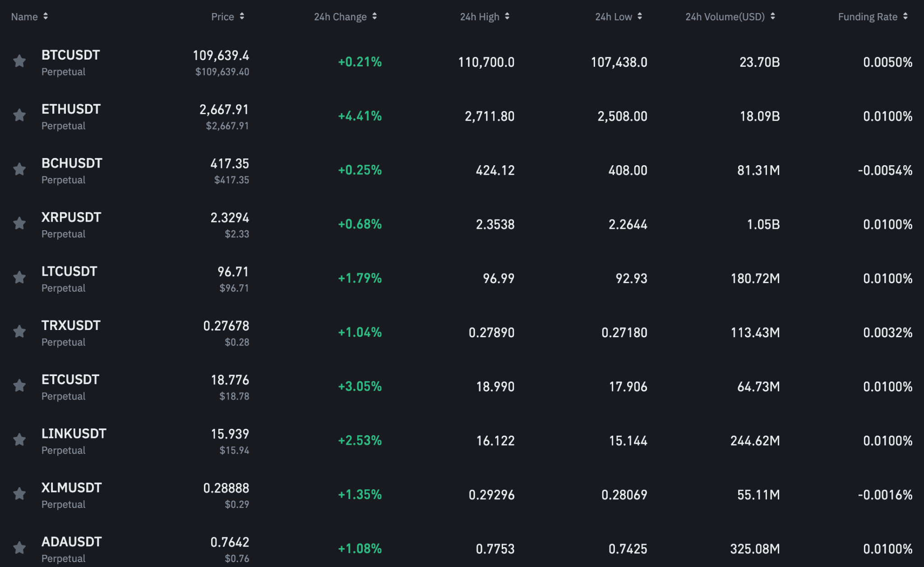Sort by 24h Change header
Viewport: 924px width, 567px height.
pyautogui.click(x=345, y=17)
